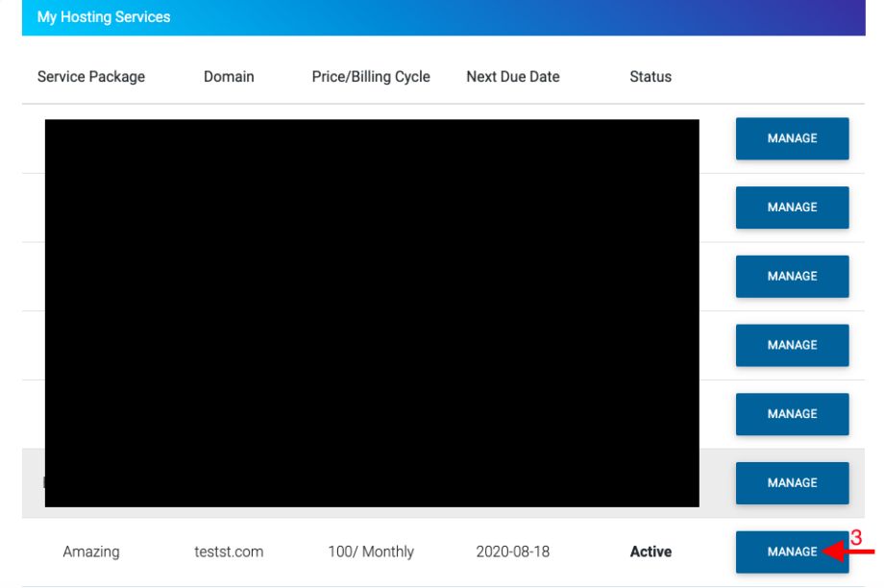Select the Status column header
The height and width of the screenshot is (588, 884).
tap(650, 76)
